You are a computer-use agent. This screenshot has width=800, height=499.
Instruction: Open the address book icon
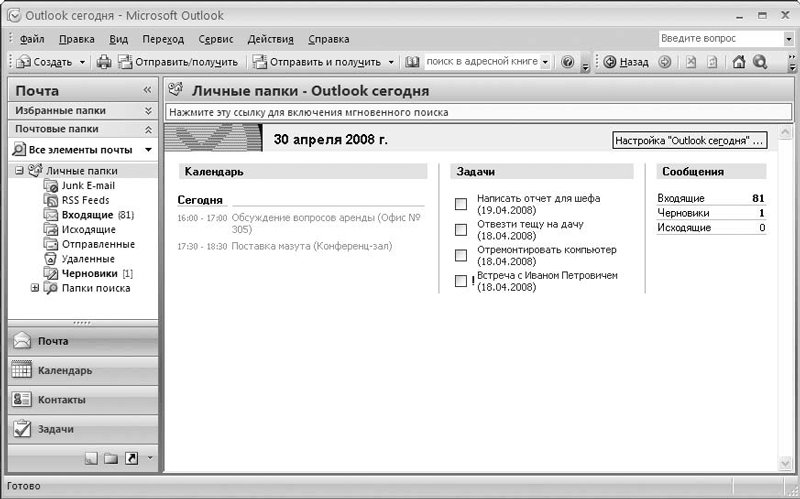(x=412, y=62)
